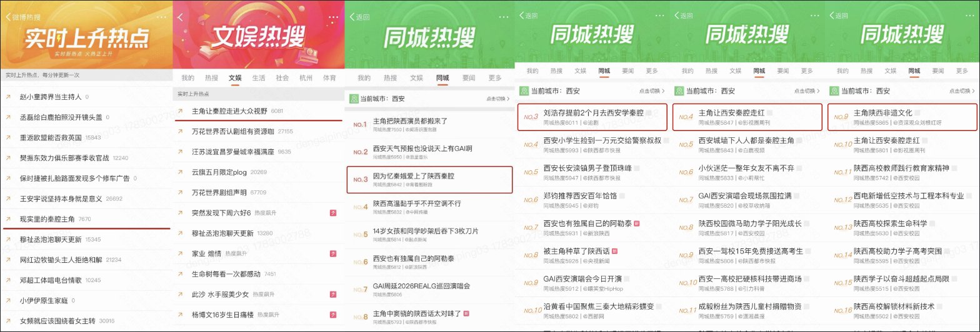This screenshot has height=332, width=980.
Task: Click the rising arrow icon beside 现实里的秦腔主角
Action: [x=8, y=219]
